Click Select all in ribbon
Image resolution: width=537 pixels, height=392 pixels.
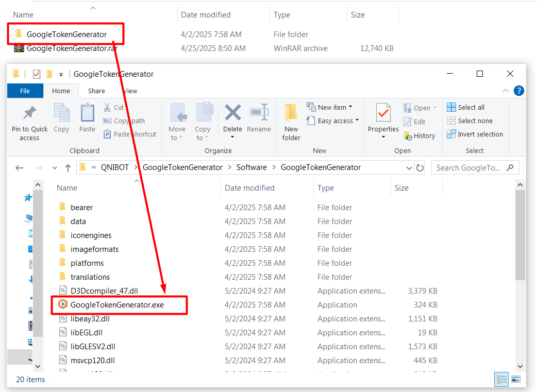coord(466,107)
